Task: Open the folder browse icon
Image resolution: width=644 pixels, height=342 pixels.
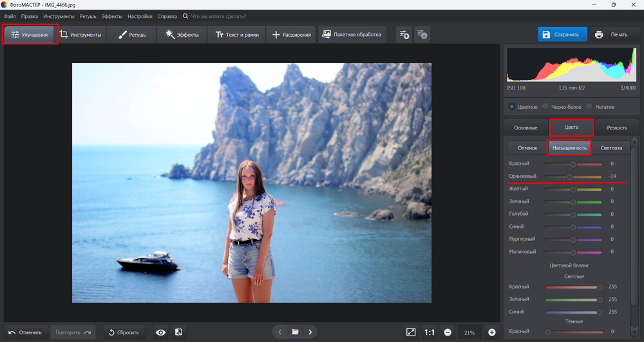Action: point(295,332)
